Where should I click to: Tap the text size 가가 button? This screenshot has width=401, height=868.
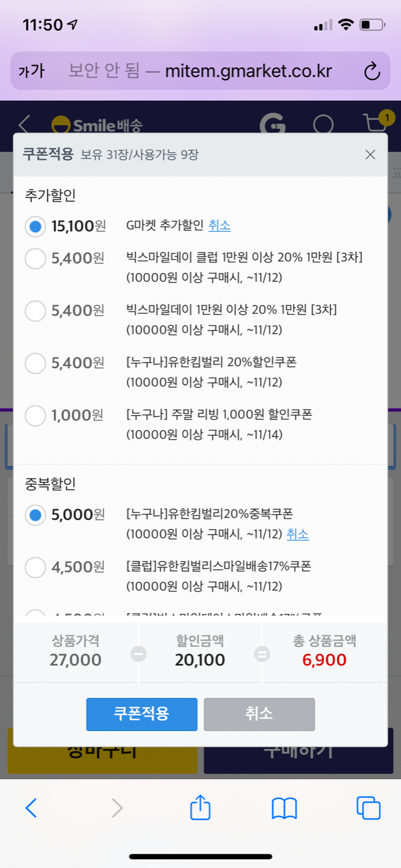(x=31, y=71)
